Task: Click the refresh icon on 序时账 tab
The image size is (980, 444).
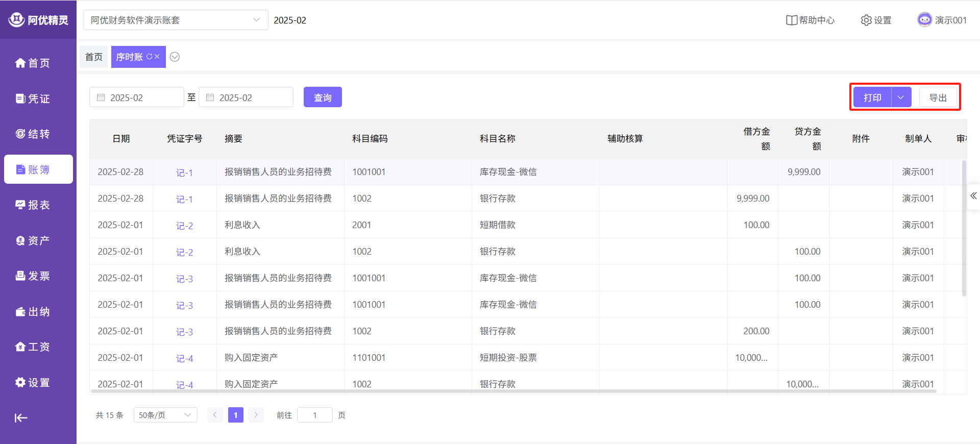Action: point(150,57)
